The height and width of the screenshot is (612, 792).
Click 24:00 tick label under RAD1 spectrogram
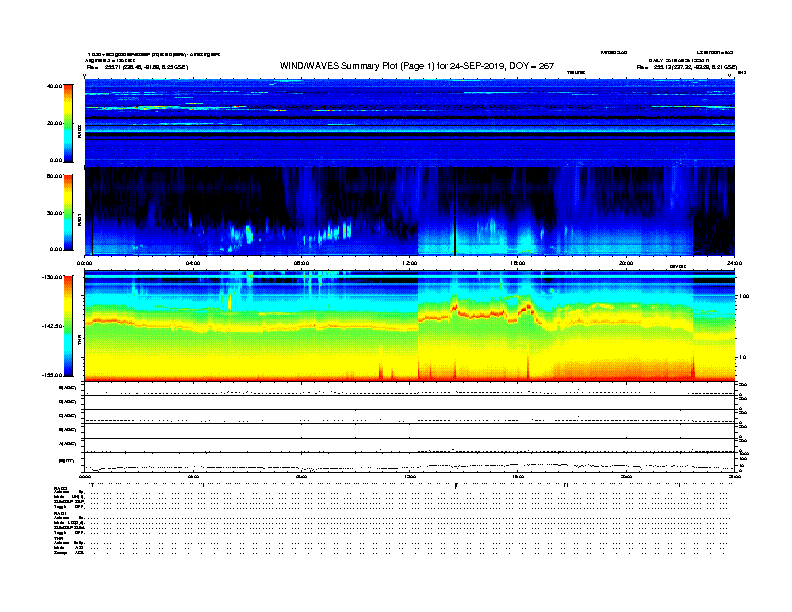[734, 263]
